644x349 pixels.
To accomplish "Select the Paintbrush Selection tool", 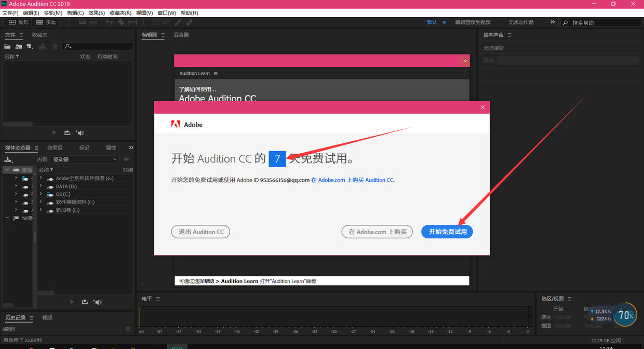I will coord(178,22).
